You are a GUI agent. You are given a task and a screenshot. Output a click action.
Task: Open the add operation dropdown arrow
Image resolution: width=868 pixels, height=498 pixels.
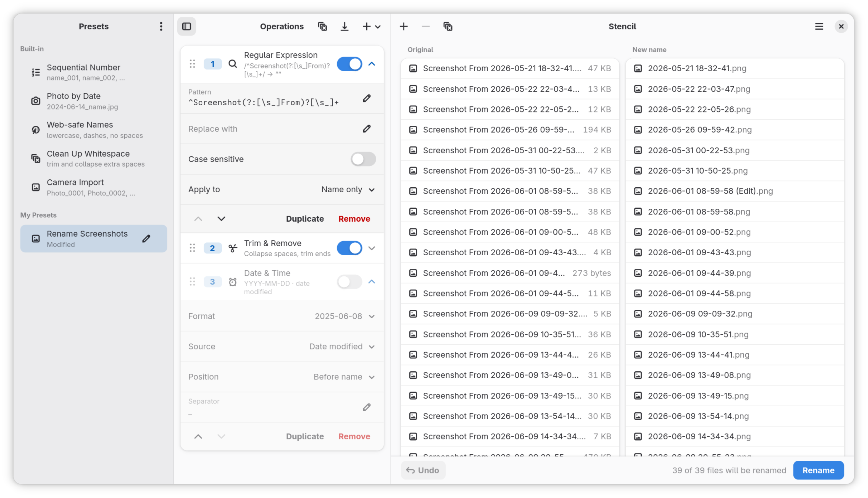pos(378,26)
